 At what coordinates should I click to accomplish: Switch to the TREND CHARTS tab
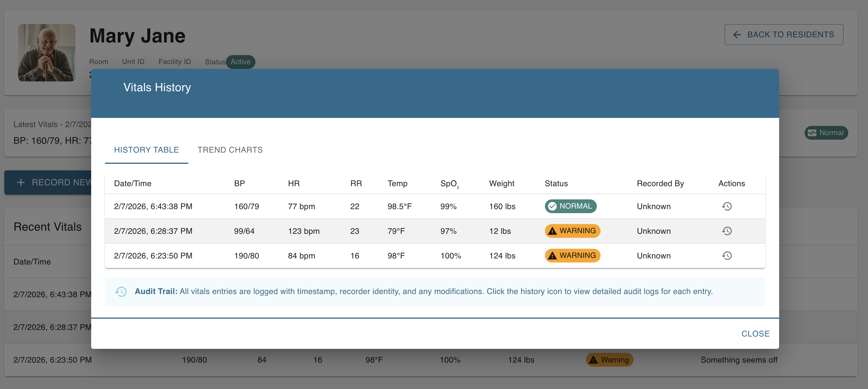click(x=230, y=150)
